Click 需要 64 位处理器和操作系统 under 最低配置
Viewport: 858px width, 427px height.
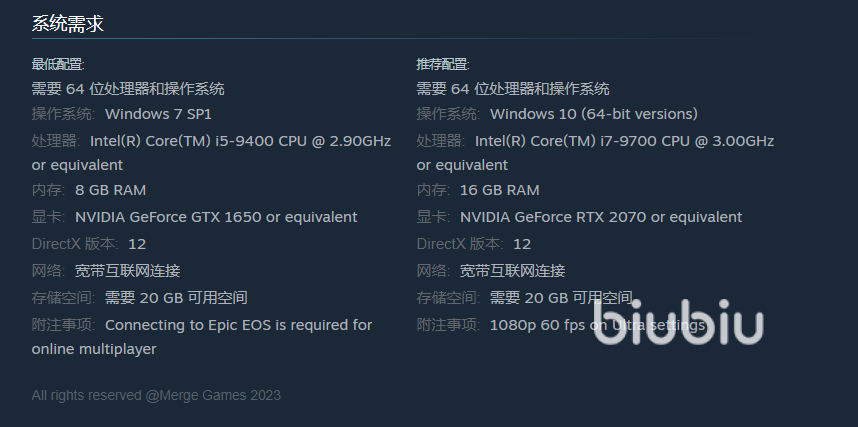[128, 89]
